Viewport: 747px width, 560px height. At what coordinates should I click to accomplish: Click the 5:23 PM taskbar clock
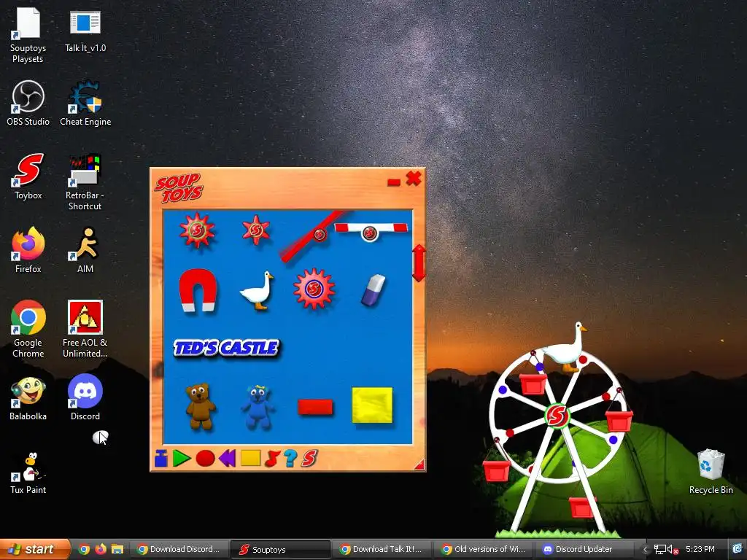(700, 549)
